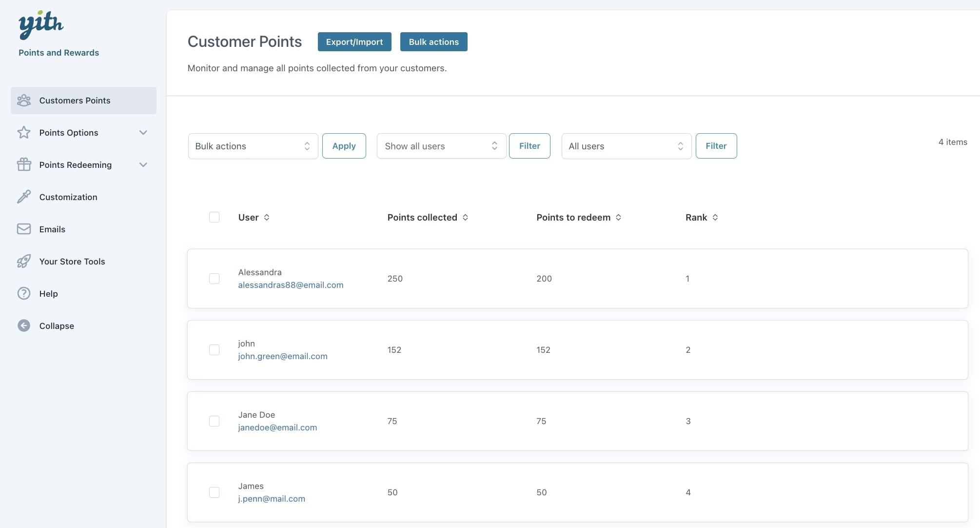Click the Apply button

click(344, 146)
